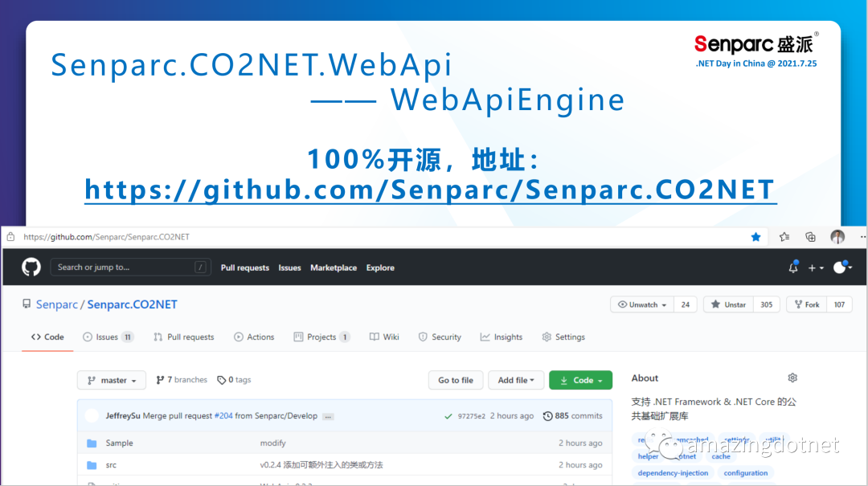Open the Unwatch dropdown
868x486 pixels.
(x=642, y=304)
